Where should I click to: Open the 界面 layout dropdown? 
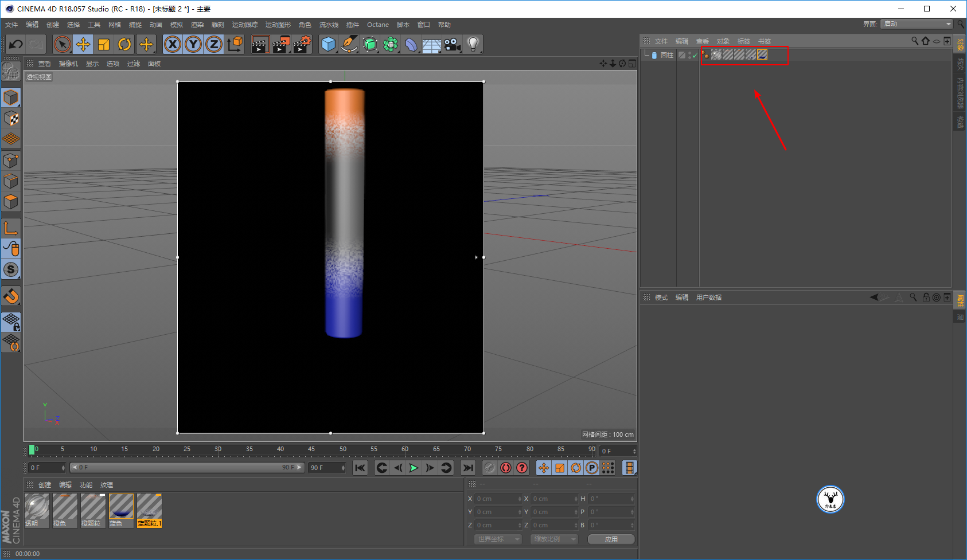click(917, 24)
